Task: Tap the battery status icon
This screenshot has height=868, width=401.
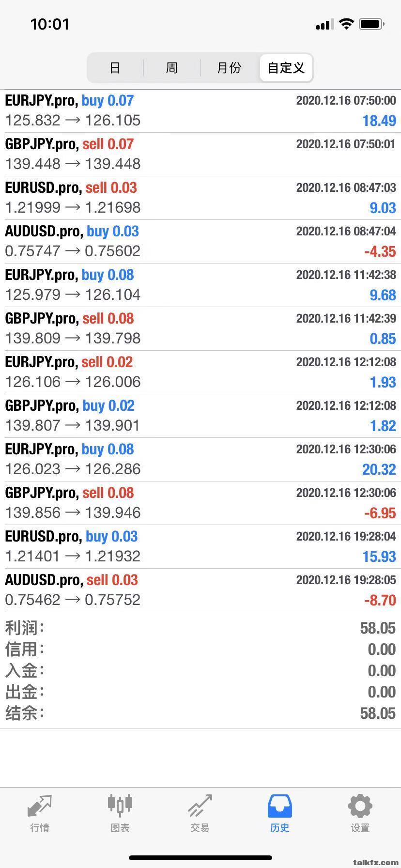Action: pyautogui.click(x=372, y=24)
